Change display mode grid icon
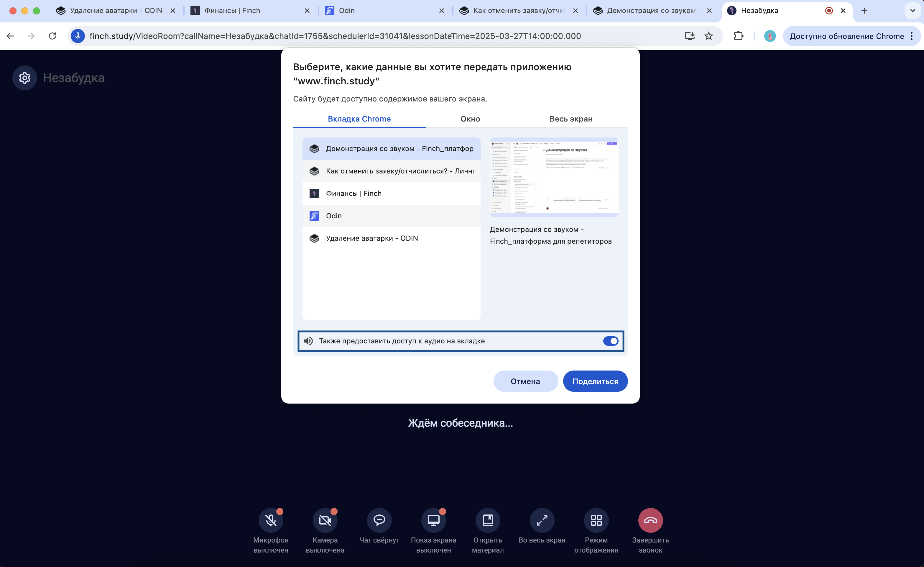This screenshot has width=924, height=567. (x=596, y=520)
